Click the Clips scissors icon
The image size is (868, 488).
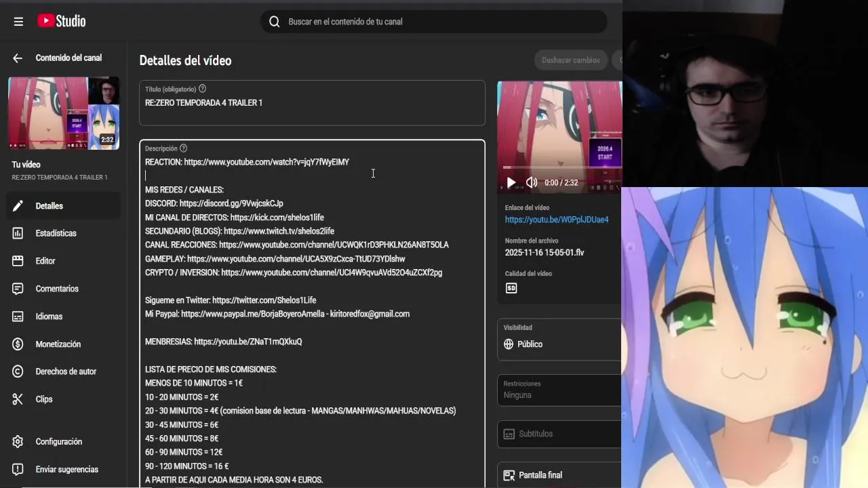[x=18, y=399]
